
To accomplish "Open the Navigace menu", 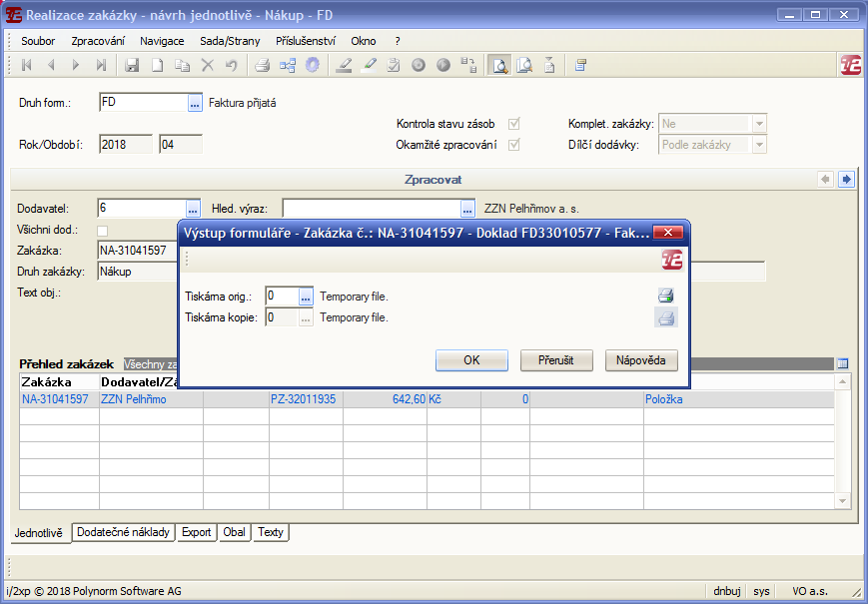I will (x=162, y=41).
